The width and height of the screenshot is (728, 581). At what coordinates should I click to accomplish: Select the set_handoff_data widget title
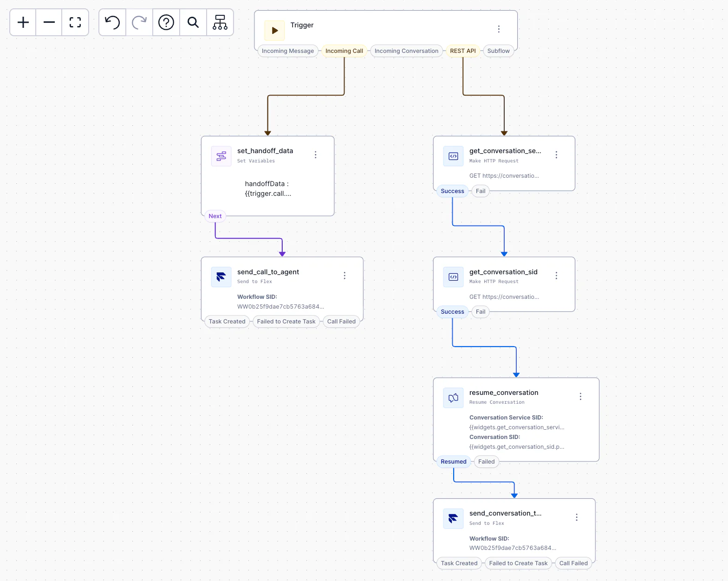point(265,151)
